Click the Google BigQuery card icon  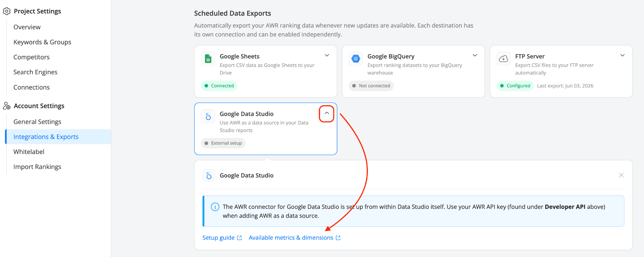coord(356,59)
